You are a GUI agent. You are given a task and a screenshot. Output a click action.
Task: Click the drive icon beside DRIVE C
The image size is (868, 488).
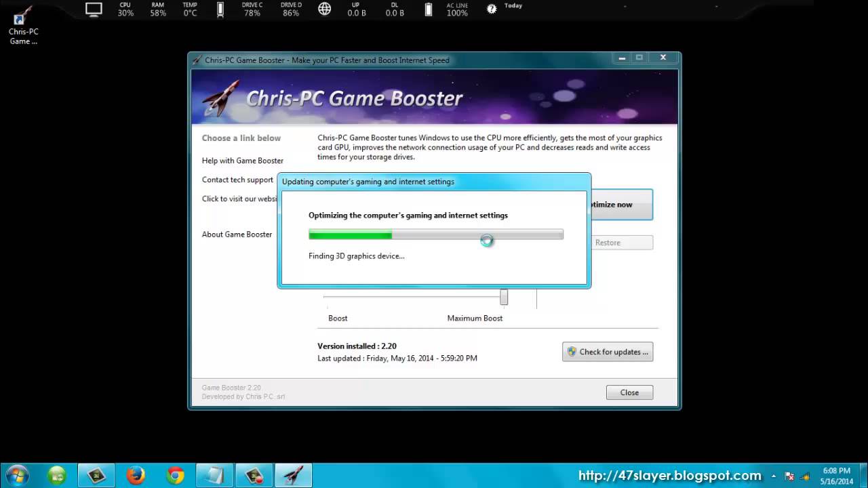(220, 9)
